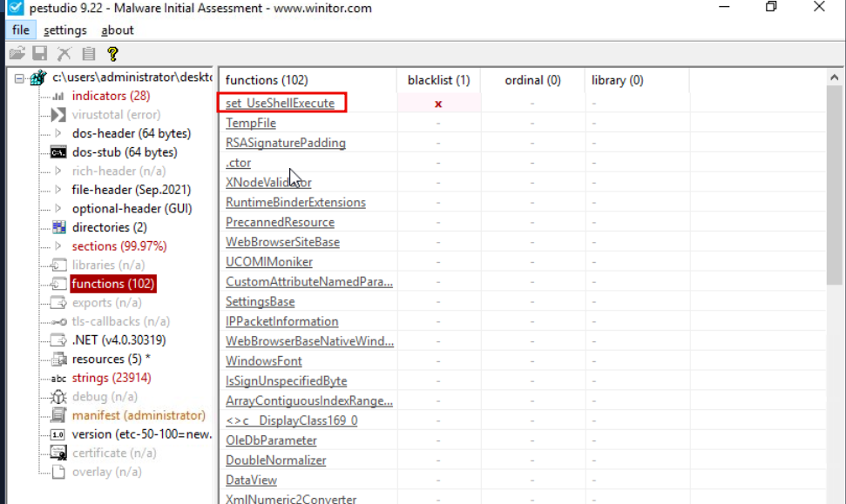Expand the sections tree node
Screen dimensions: 846x504
coord(58,246)
